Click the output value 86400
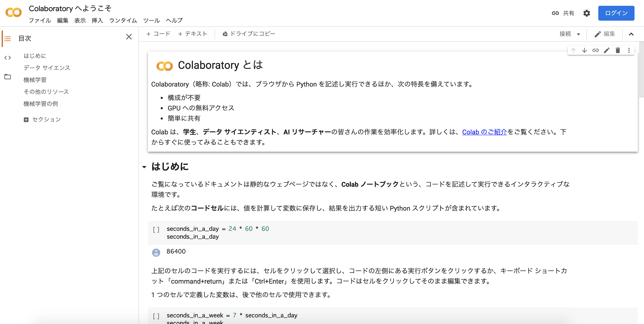Screen dimensions: 644x324 [x=176, y=251]
